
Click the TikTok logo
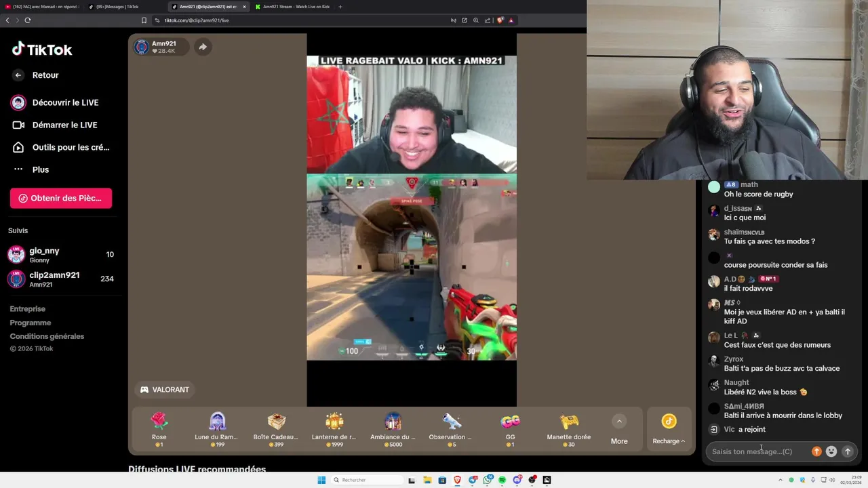[42, 49]
